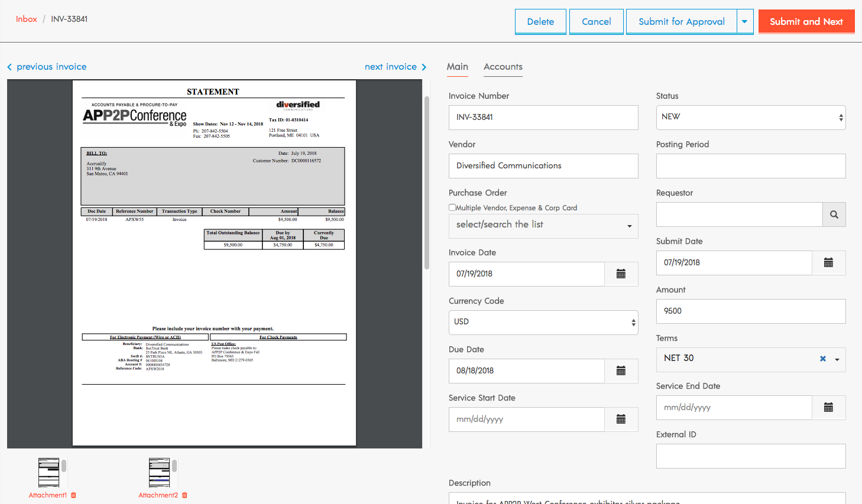Click the Delete button
Viewport: 862px width, 504px height.
click(x=540, y=22)
